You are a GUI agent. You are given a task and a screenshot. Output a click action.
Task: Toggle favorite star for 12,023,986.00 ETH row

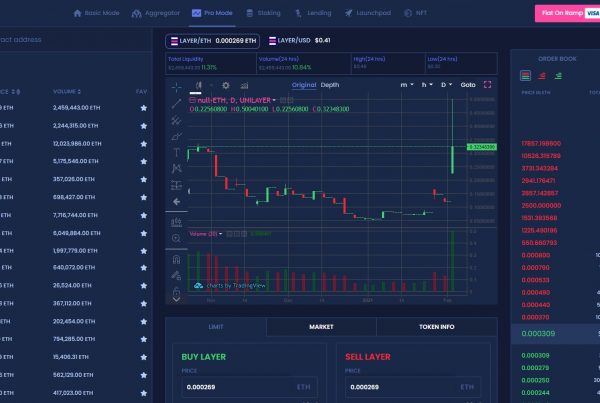(x=144, y=143)
